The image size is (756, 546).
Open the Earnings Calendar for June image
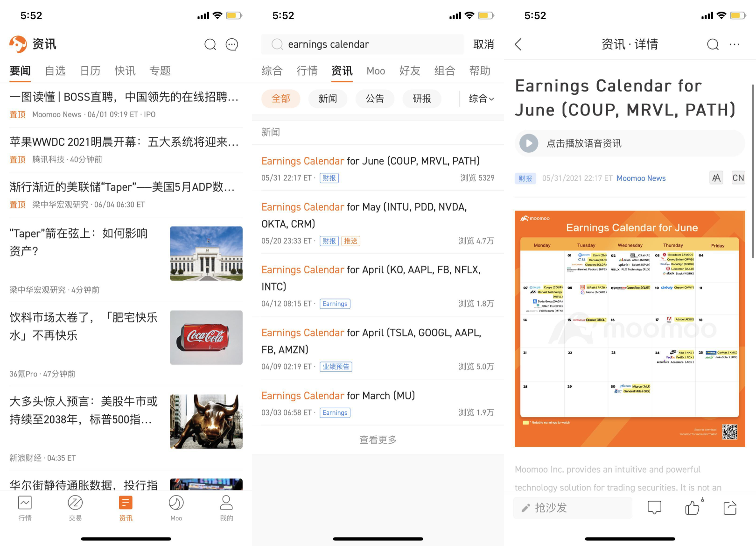coord(630,329)
